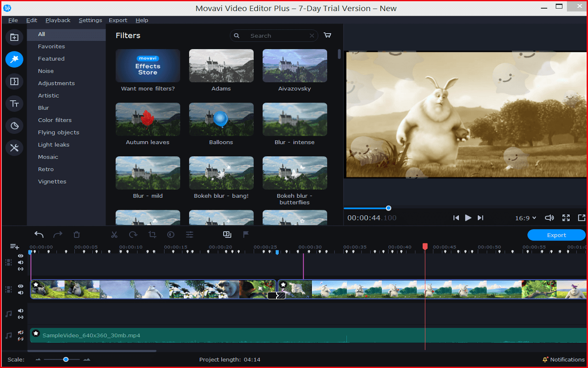Open the File menu
The height and width of the screenshot is (368, 588).
tap(13, 20)
